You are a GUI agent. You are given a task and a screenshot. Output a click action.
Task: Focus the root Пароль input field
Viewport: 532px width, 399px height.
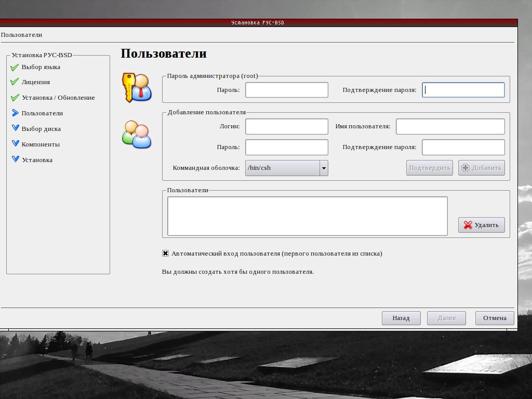[x=286, y=90]
